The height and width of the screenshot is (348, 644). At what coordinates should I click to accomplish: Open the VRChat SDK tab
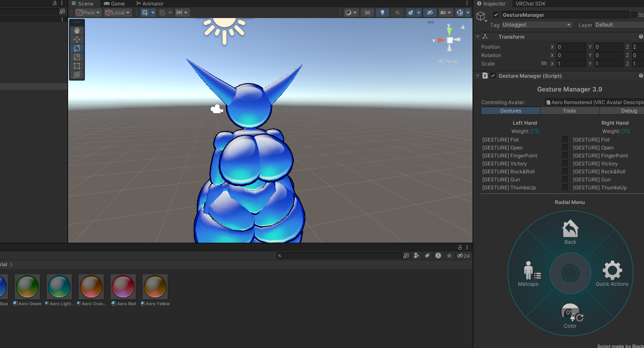click(x=531, y=3)
